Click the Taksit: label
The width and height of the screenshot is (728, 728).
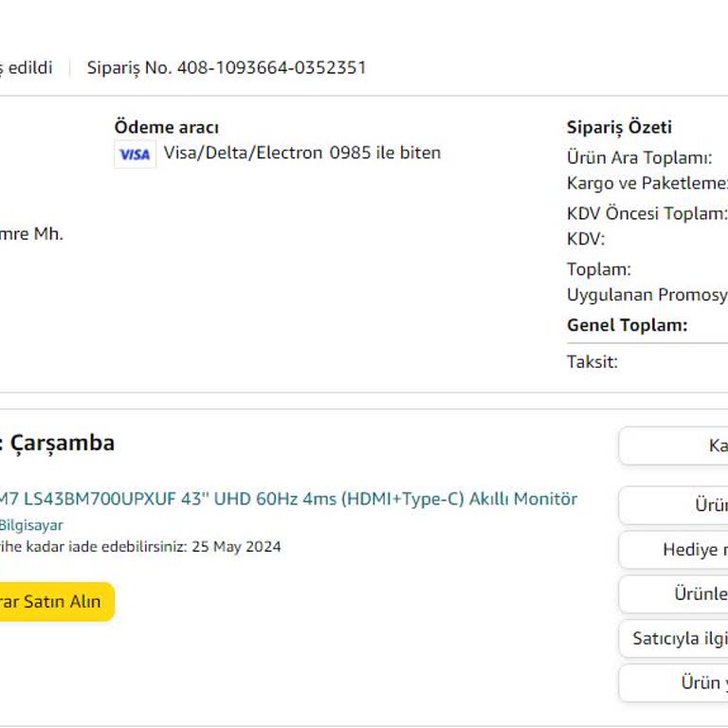pos(592,362)
